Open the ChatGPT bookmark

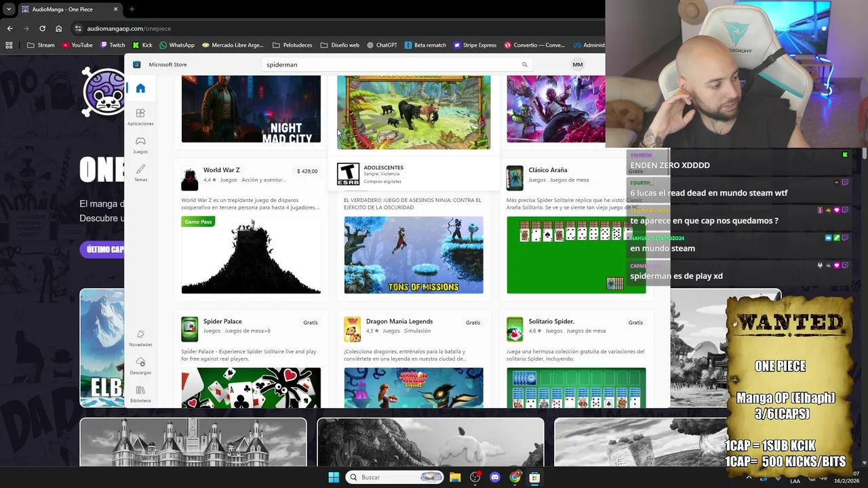(x=382, y=45)
